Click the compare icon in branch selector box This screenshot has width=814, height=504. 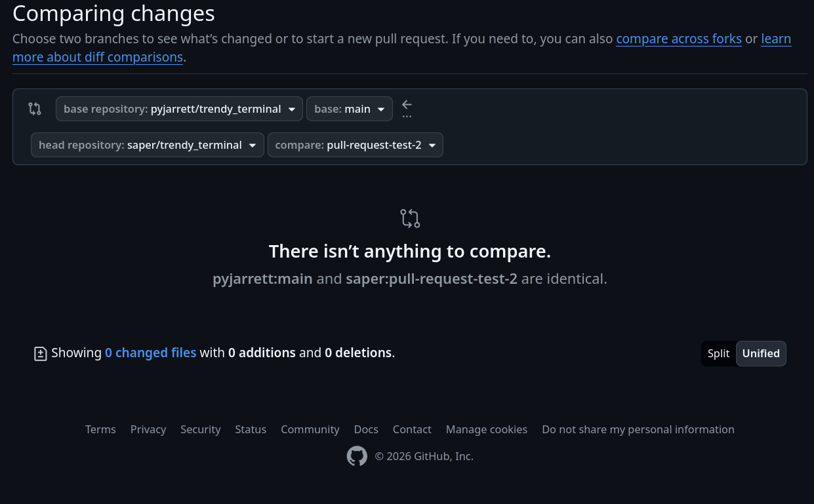point(35,109)
